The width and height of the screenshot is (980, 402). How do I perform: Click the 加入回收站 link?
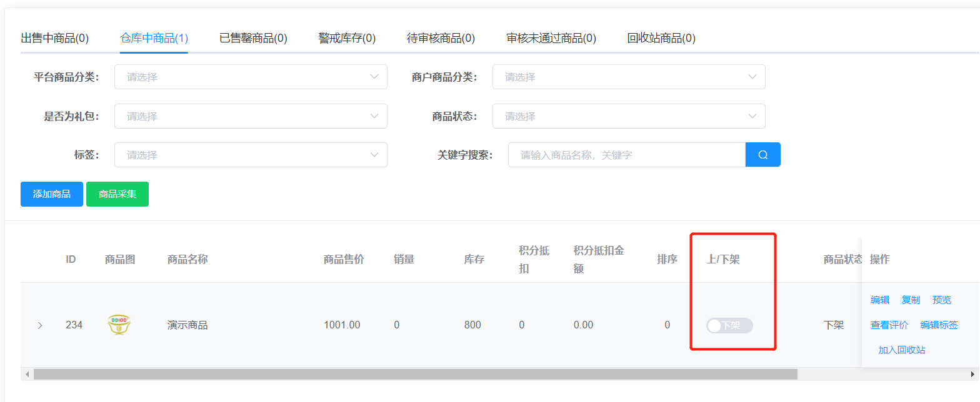(x=901, y=350)
